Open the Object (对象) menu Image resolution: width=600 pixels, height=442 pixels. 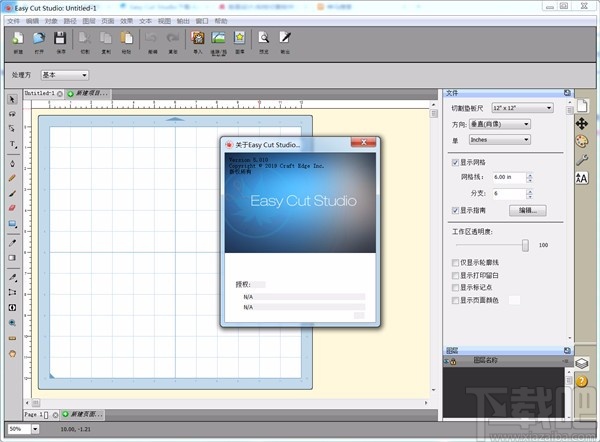point(51,21)
